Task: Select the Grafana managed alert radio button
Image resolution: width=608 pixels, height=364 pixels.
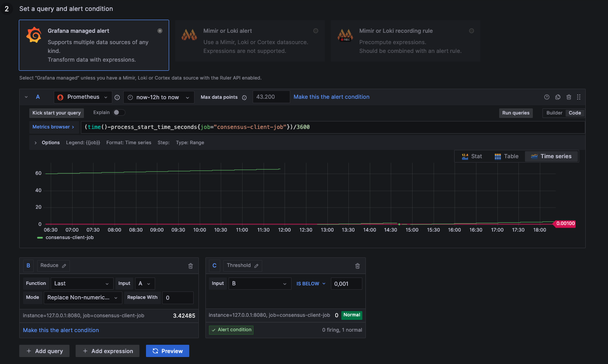Action: [x=160, y=31]
